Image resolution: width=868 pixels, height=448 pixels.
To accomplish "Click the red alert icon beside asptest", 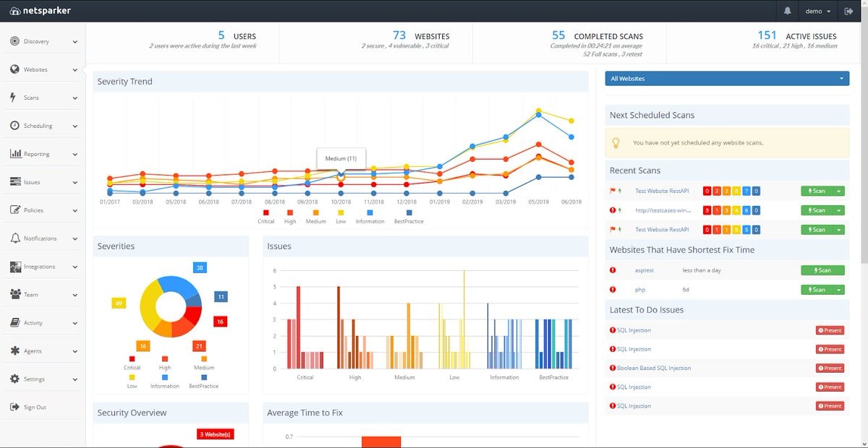I will pos(613,270).
